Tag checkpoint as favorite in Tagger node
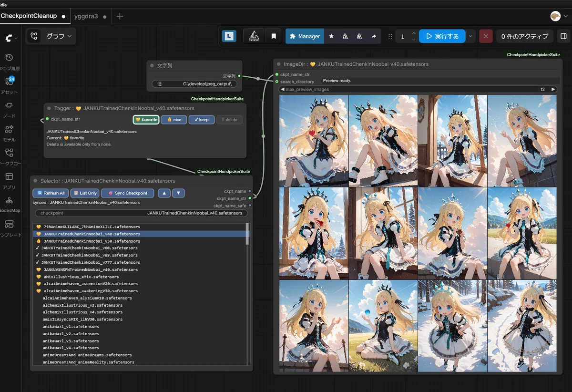Image resolution: width=572 pixels, height=392 pixels. [146, 120]
